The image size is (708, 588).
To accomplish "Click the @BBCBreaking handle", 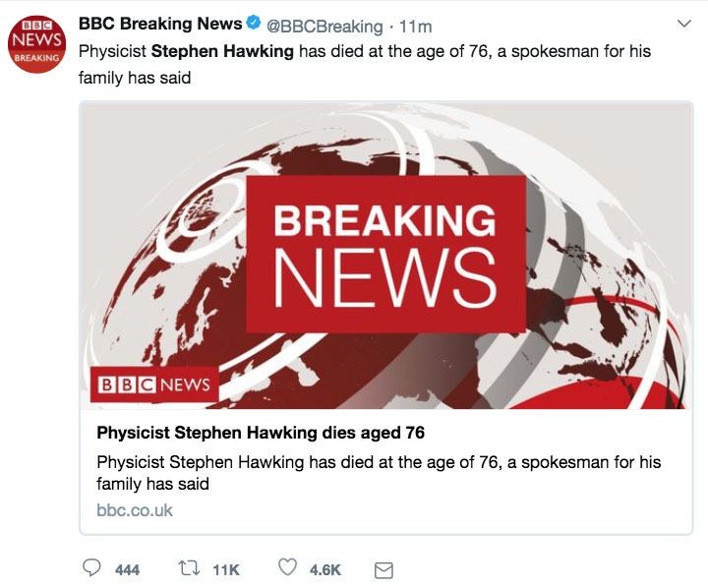I will click(x=324, y=25).
